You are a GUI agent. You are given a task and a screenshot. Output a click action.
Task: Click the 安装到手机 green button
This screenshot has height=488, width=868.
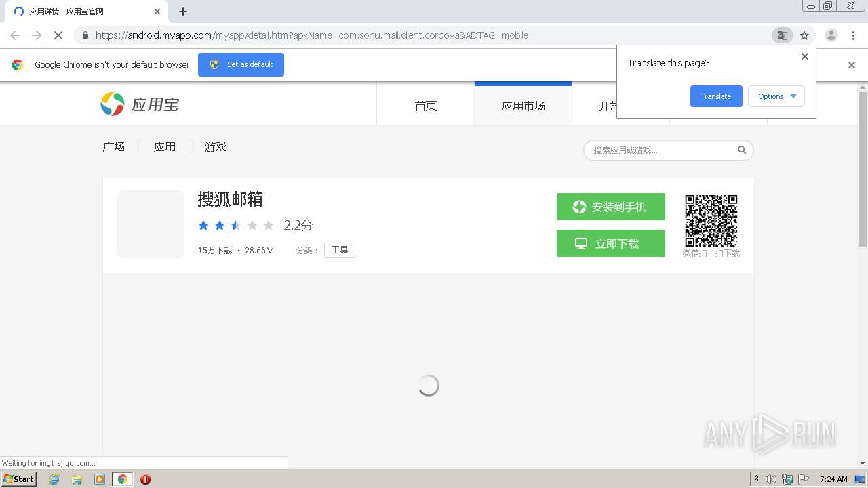click(611, 207)
